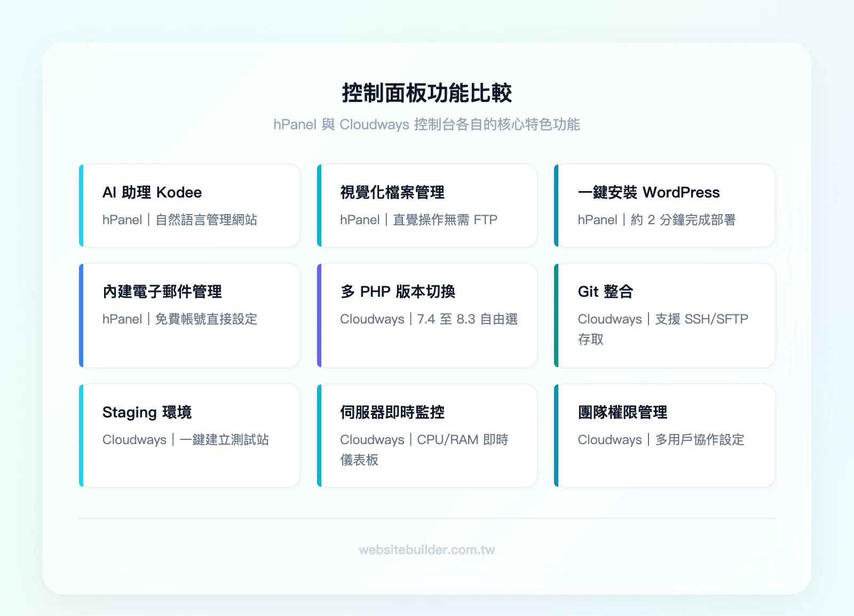Select the Staging 環境 card title
The width and height of the screenshot is (854, 616).
[x=147, y=412]
